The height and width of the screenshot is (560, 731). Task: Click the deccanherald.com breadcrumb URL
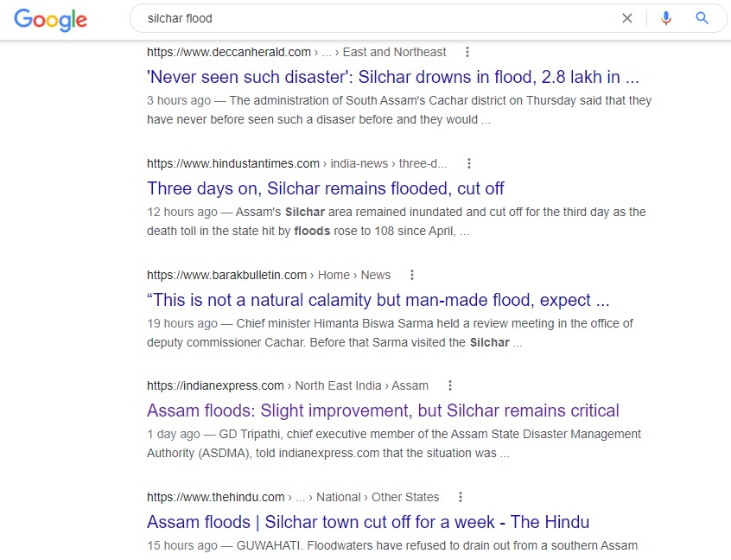coord(296,52)
